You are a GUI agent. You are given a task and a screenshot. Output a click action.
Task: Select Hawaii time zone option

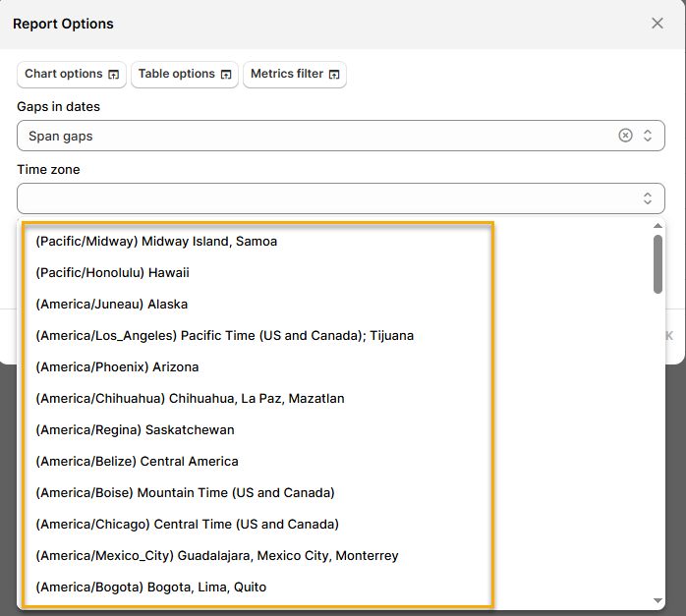(112, 272)
